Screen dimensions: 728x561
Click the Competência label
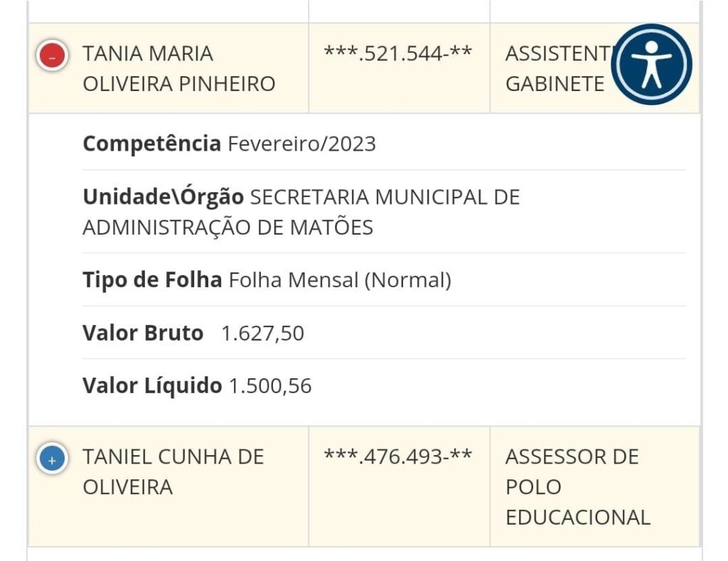(x=151, y=144)
